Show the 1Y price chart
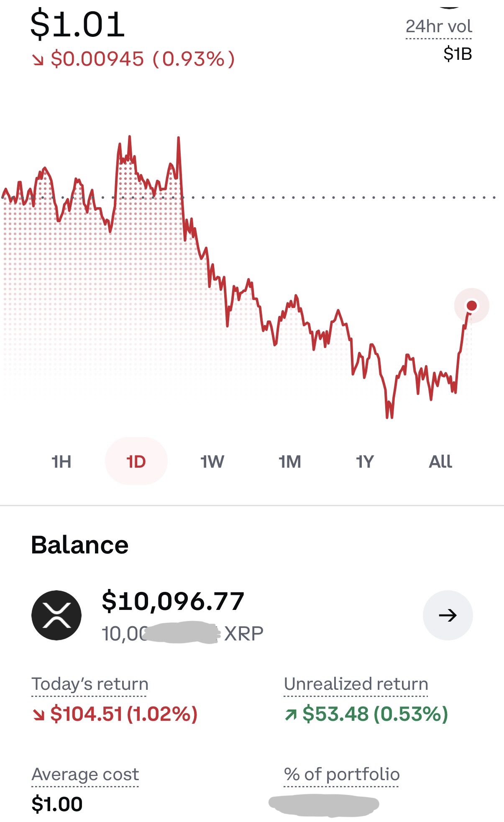Viewport: 504px width, 822px height. coord(365,461)
